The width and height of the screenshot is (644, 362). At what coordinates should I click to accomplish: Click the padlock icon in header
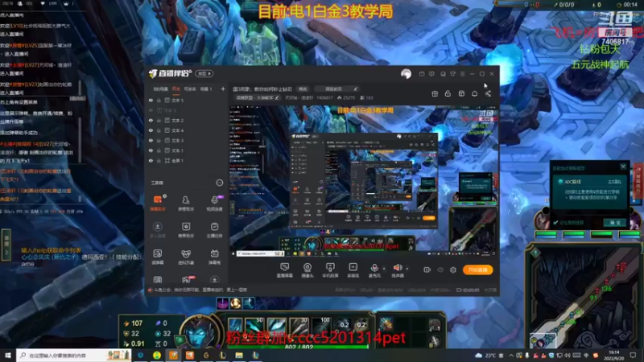[x=448, y=93]
